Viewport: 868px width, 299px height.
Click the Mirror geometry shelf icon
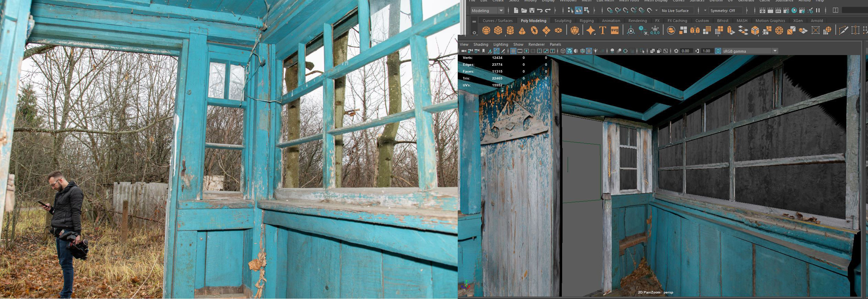(x=695, y=30)
